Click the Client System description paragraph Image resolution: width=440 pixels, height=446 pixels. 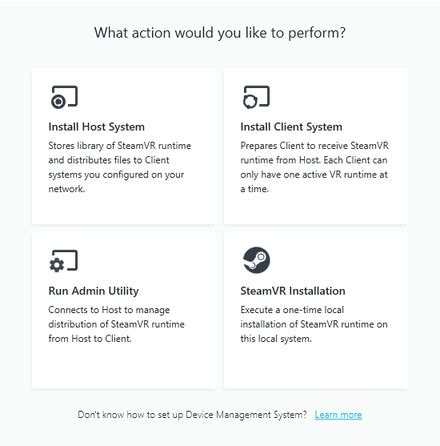pyautogui.click(x=314, y=167)
